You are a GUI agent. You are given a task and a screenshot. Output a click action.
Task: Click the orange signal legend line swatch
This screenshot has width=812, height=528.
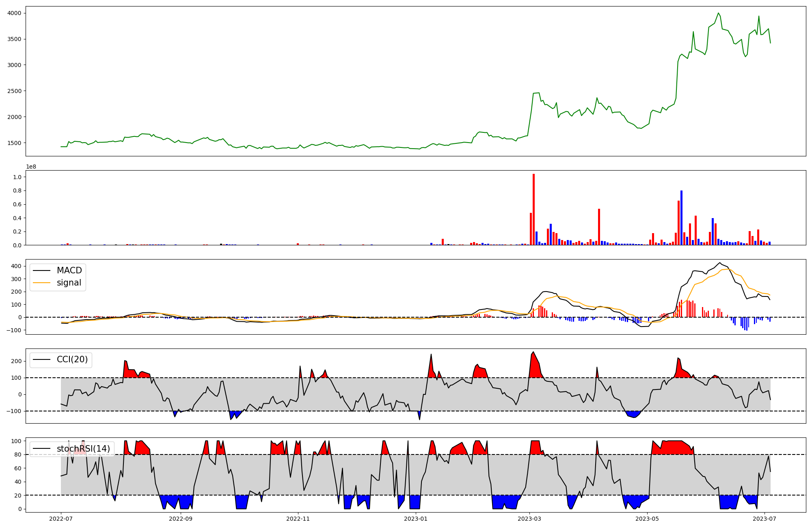click(x=41, y=283)
